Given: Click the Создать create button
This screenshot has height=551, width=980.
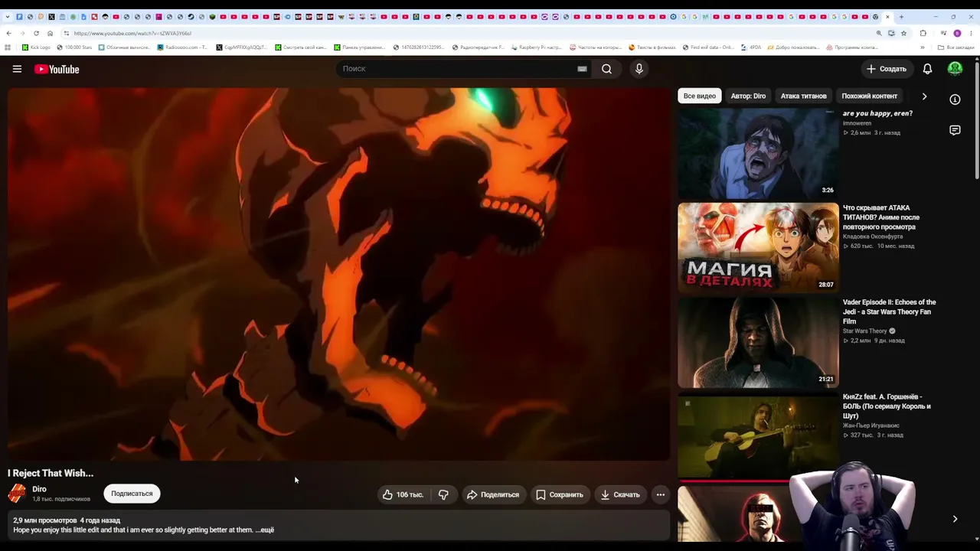Looking at the screenshot, I should pos(886,69).
